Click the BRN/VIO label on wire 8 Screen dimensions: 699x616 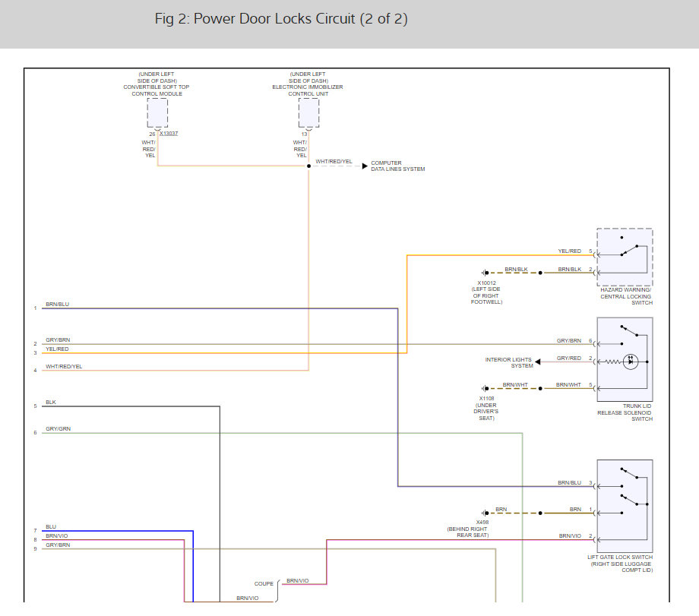[57, 535]
